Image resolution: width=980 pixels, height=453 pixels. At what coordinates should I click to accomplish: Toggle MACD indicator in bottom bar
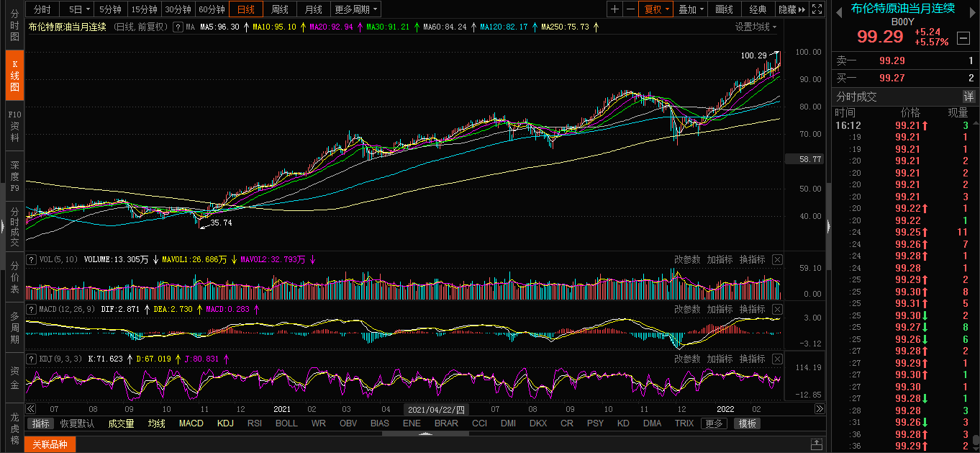(x=191, y=423)
